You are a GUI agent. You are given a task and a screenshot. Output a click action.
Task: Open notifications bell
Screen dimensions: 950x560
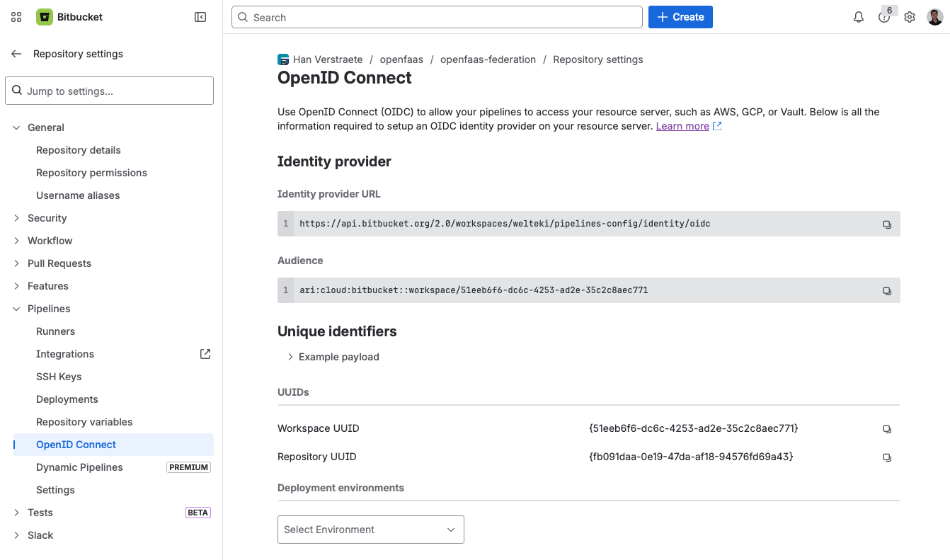coord(859,16)
